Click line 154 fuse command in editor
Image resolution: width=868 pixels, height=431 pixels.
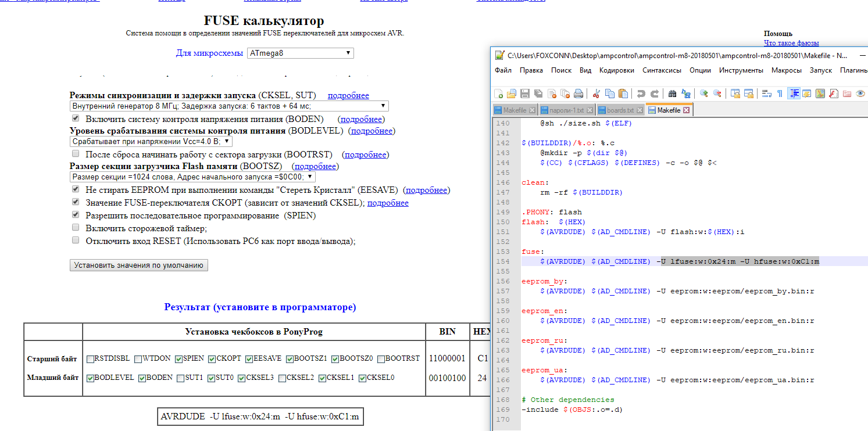point(679,261)
